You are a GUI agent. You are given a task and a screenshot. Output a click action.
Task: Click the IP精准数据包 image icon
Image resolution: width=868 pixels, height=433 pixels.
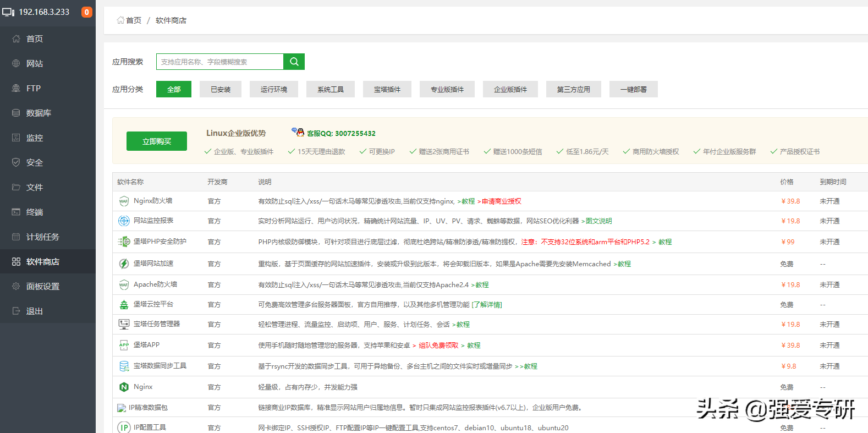[122, 408]
